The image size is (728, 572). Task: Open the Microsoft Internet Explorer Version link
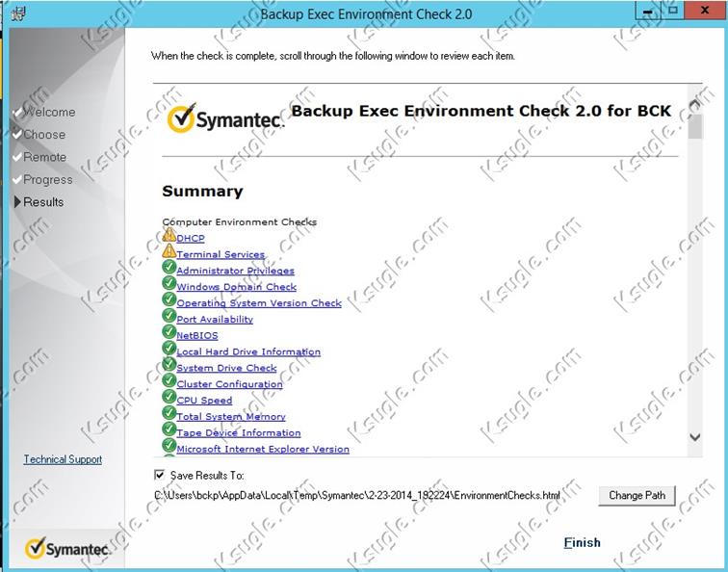[263, 450]
